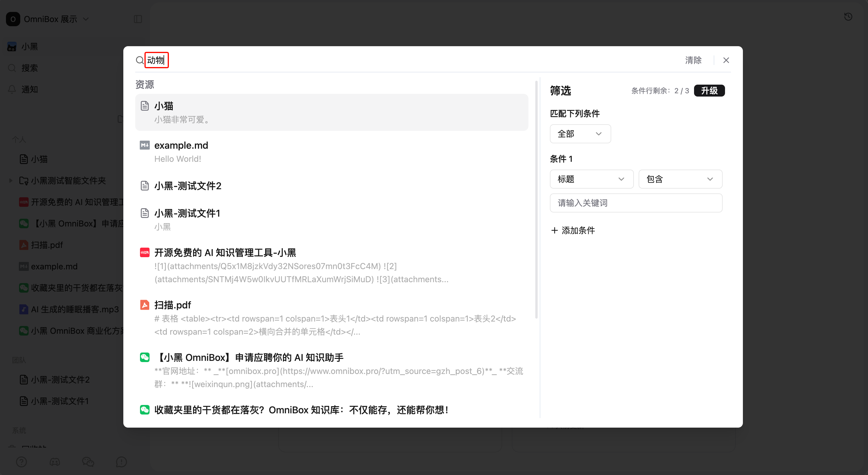Image resolution: width=868 pixels, height=475 pixels.
Task: Click 添加条件 to add a condition
Action: tap(573, 230)
